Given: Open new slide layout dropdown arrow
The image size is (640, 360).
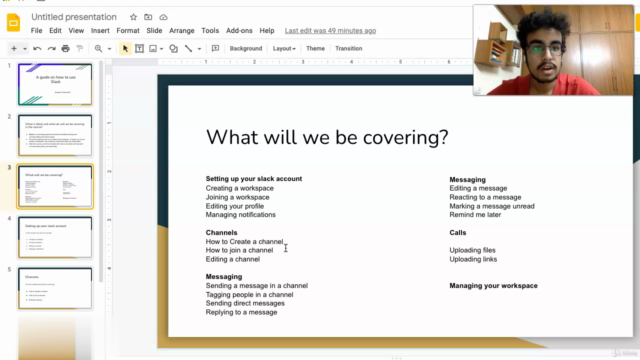Looking at the screenshot, I should pos(25,49).
